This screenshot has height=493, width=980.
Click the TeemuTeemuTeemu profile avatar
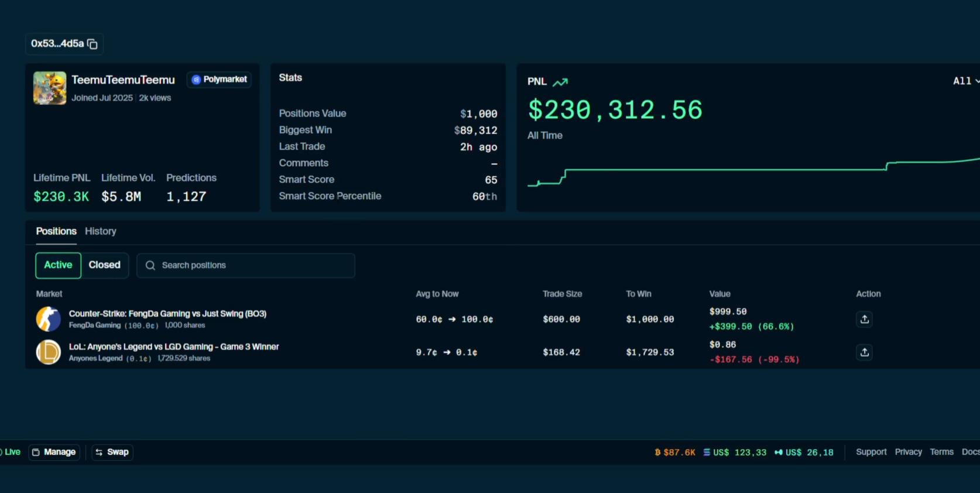pos(50,88)
